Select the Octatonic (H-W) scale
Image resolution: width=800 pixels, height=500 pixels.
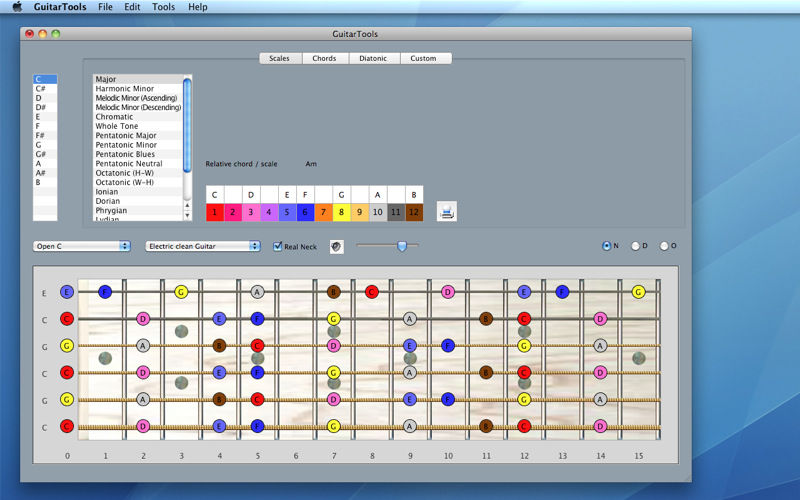(x=138, y=173)
